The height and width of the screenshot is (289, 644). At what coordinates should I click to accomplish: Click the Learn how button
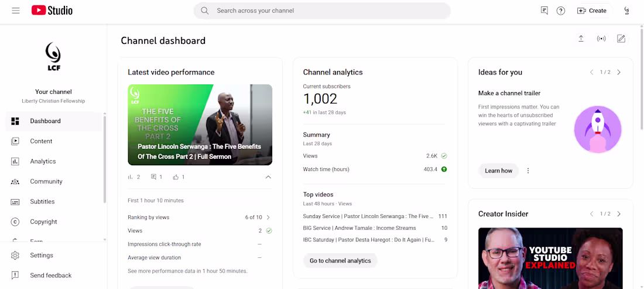click(x=498, y=171)
